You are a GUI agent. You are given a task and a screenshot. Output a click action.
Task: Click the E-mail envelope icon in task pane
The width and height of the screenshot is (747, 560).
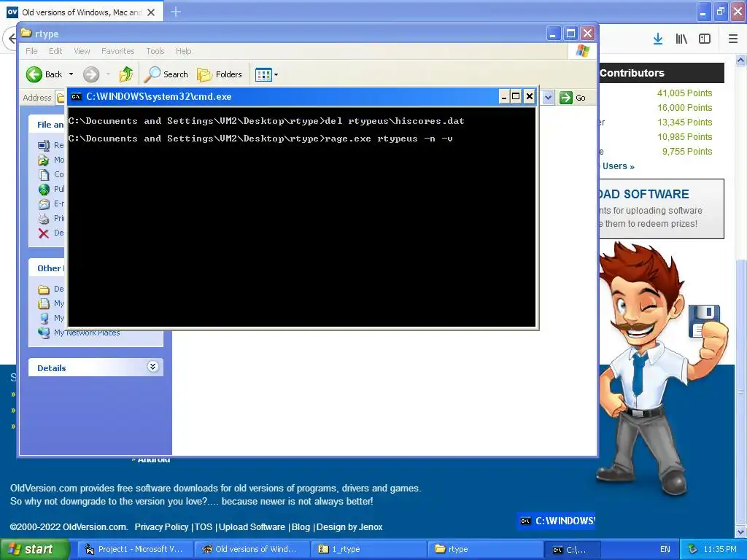44,204
